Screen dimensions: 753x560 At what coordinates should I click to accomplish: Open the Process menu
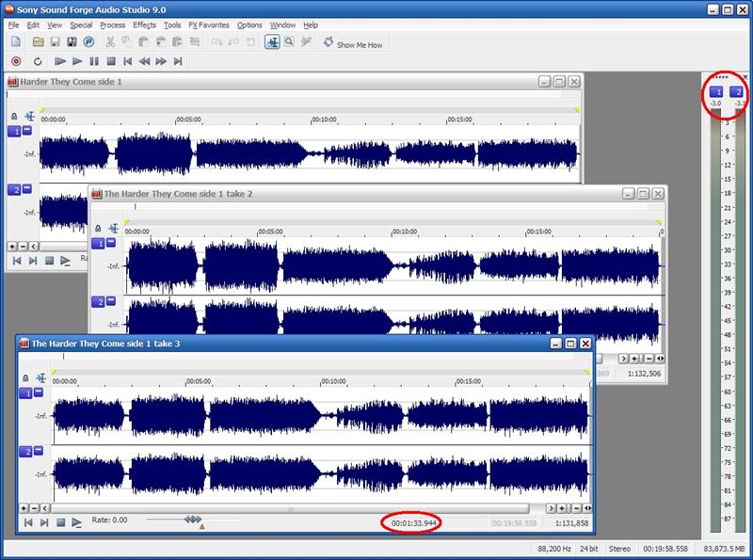coord(112,25)
